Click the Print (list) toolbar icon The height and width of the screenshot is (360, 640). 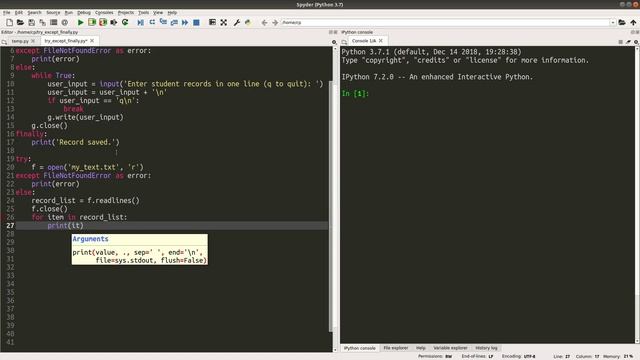click(x=53, y=22)
